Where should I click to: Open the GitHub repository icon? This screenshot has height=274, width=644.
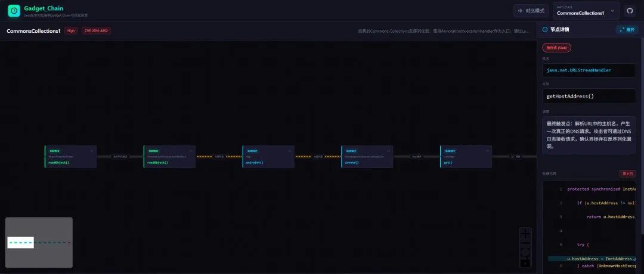pyautogui.click(x=630, y=11)
